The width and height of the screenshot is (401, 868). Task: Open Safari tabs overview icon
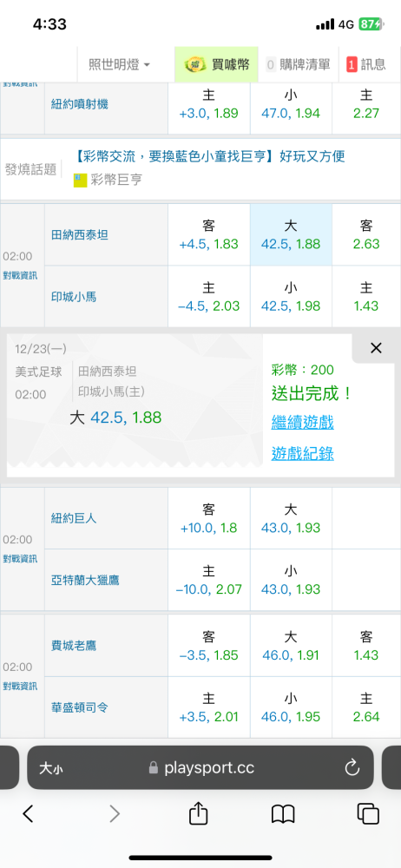[368, 814]
